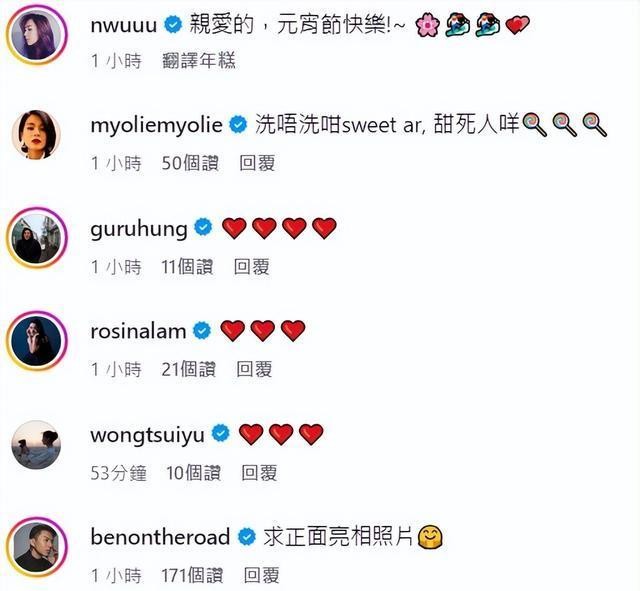640x591 pixels.
Task: View guruhung's story avatar
Action: [x=36, y=238]
